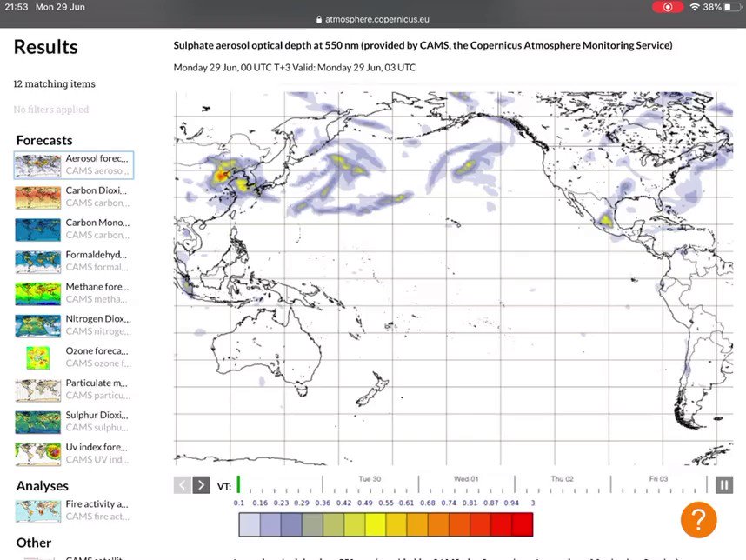Click the 'VT:' label

coord(224,487)
